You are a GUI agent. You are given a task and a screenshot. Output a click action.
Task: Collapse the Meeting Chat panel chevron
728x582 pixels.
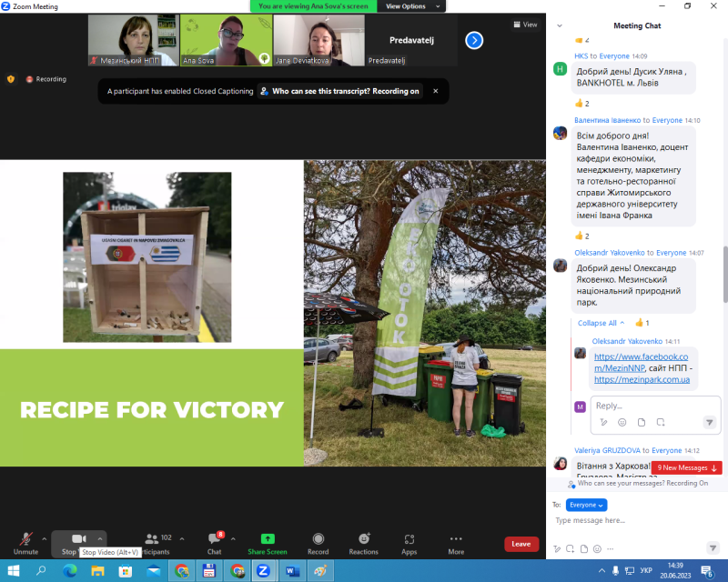point(559,25)
